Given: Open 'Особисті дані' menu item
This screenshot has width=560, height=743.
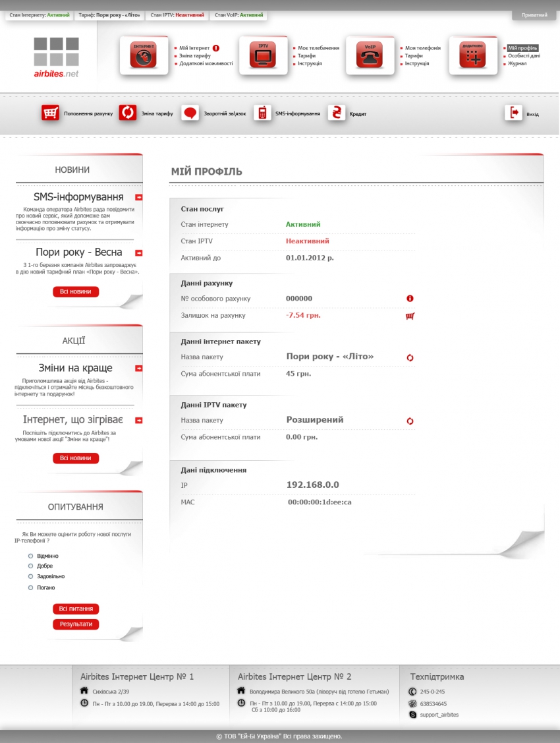Looking at the screenshot, I should 524,56.
